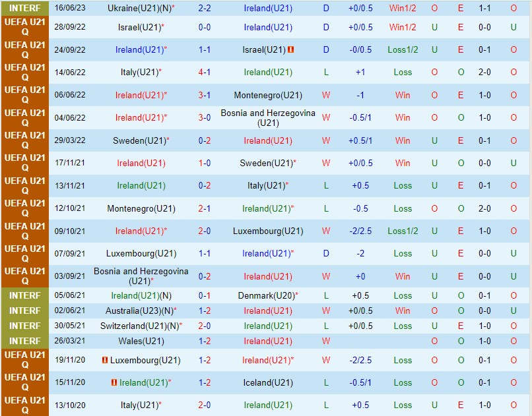Click the red card icon before Luxembourg(U21), 19/11/20
The width and height of the screenshot is (532, 416).
(x=104, y=360)
